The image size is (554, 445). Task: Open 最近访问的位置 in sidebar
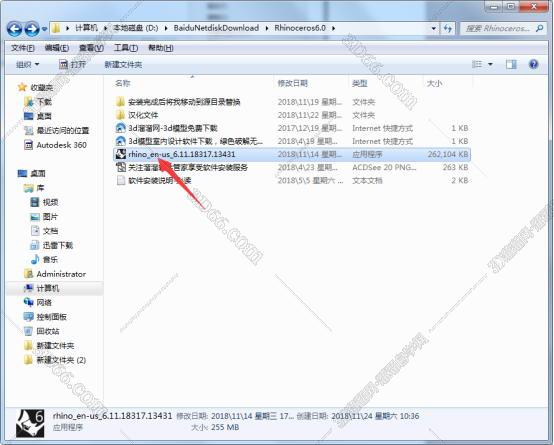[63, 130]
